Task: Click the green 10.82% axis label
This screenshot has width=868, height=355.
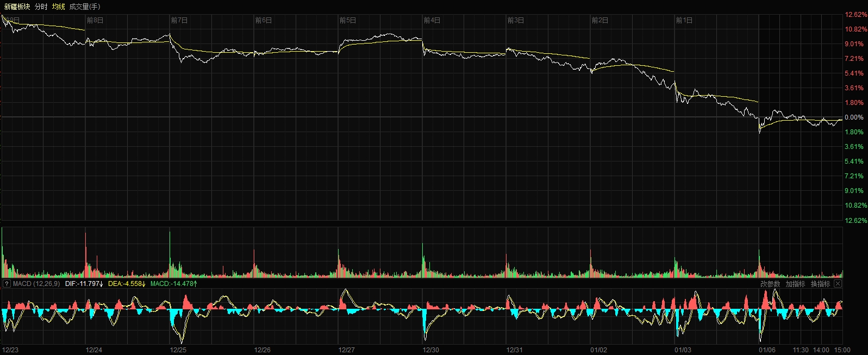Action: pyautogui.click(x=855, y=205)
